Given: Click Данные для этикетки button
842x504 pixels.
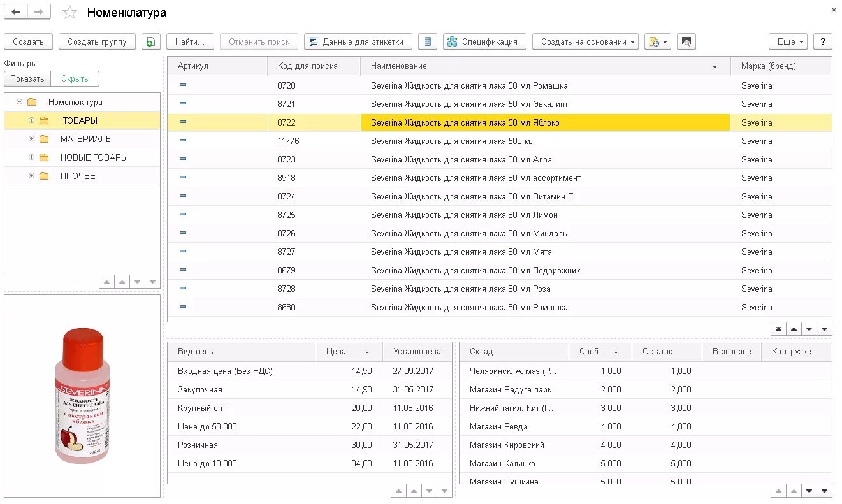Looking at the screenshot, I should (x=358, y=41).
